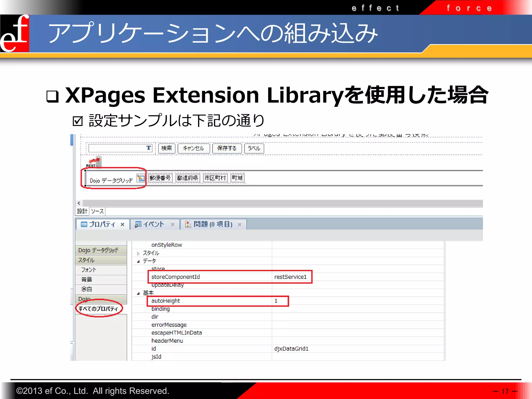The image size is (532, 399).
Task: Select the 町域 grid column
Action: point(237,178)
